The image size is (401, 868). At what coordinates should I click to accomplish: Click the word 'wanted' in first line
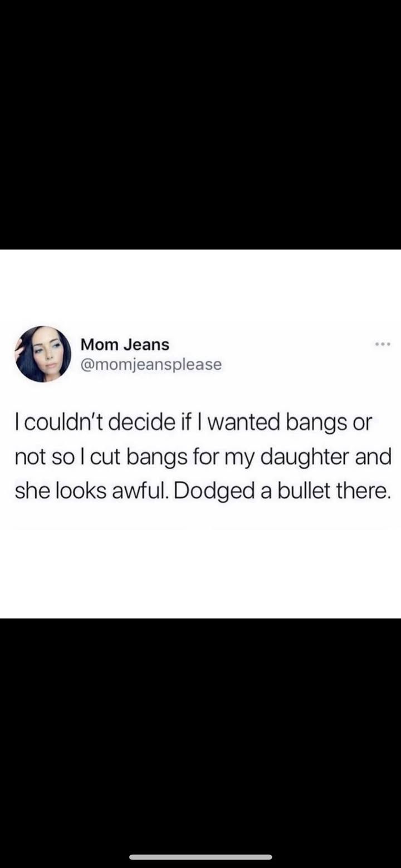coord(246,423)
